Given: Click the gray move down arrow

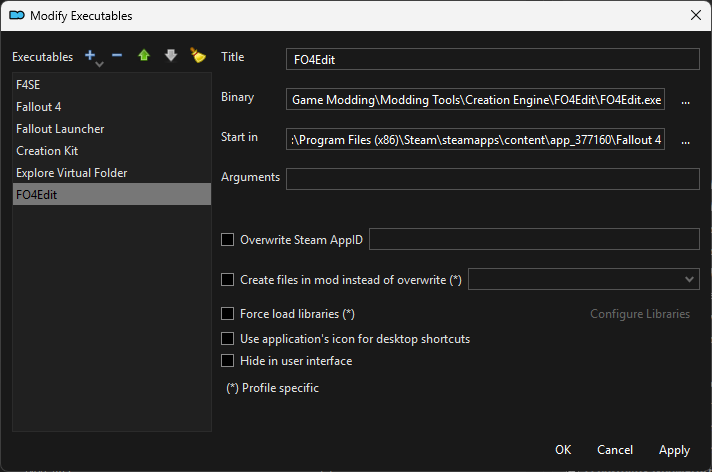Looking at the screenshot, I should 171,56.
